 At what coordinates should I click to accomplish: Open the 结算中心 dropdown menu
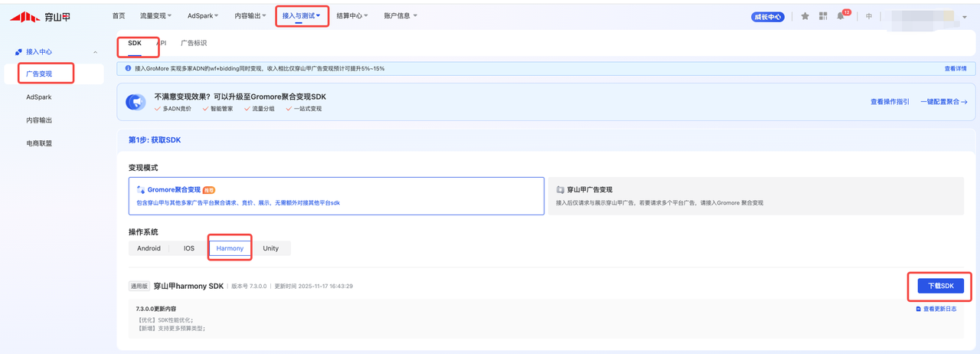[x=352, y=16]
